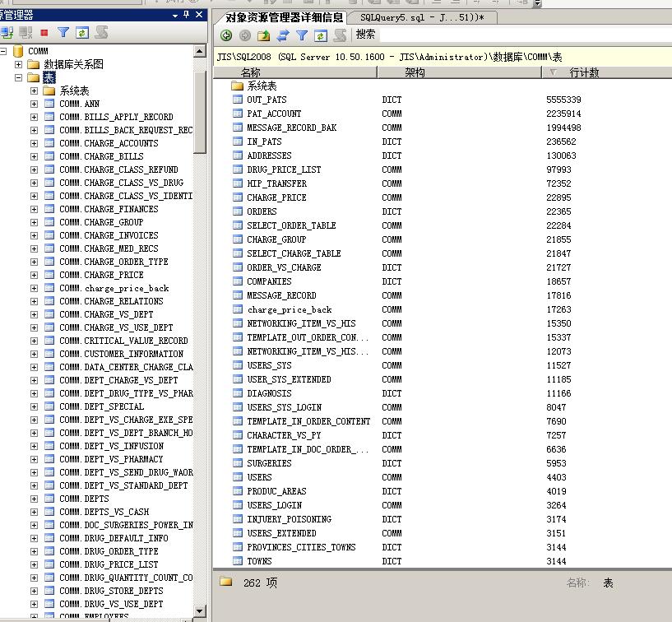Select the SELECT_ORDER_TABLE row
The height and width of the screenshot is (622, 672).
click(x=291, y=225)
